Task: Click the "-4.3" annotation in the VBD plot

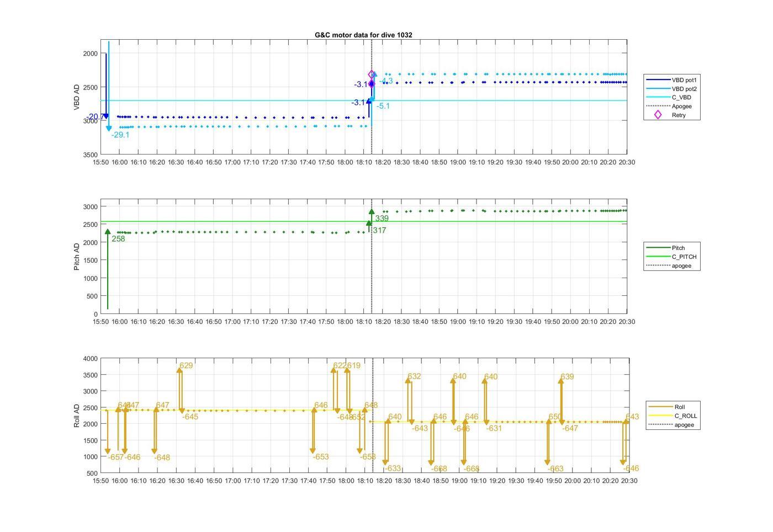Action: pyautogui.click(x=385, y=81)
